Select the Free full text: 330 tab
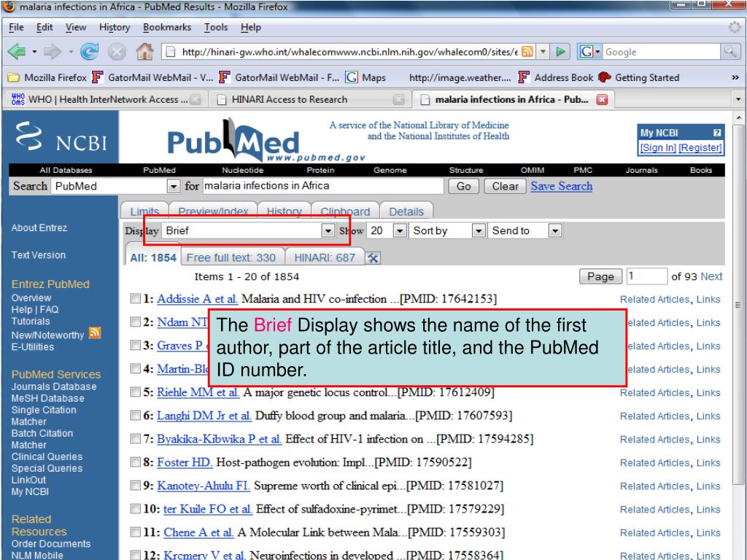 coord(231,257)
